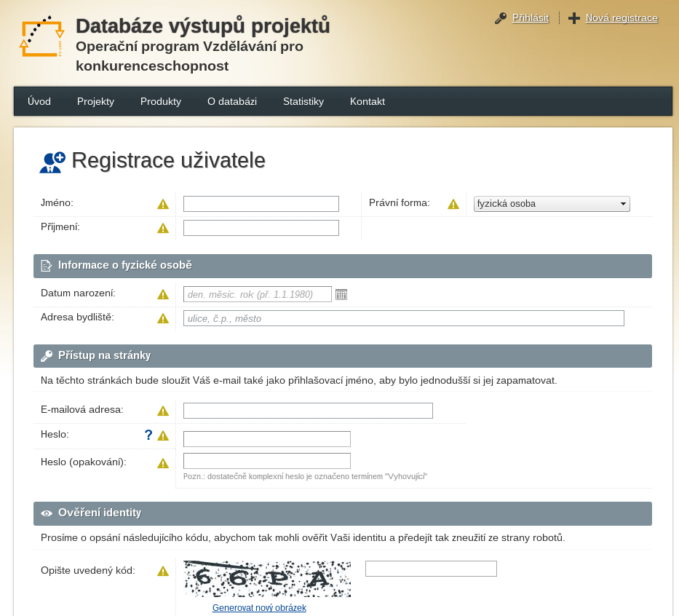Click the document icon on Informace o fyzické osobě
This screenshot has width=679, height=616.
[x=46, y=265]
